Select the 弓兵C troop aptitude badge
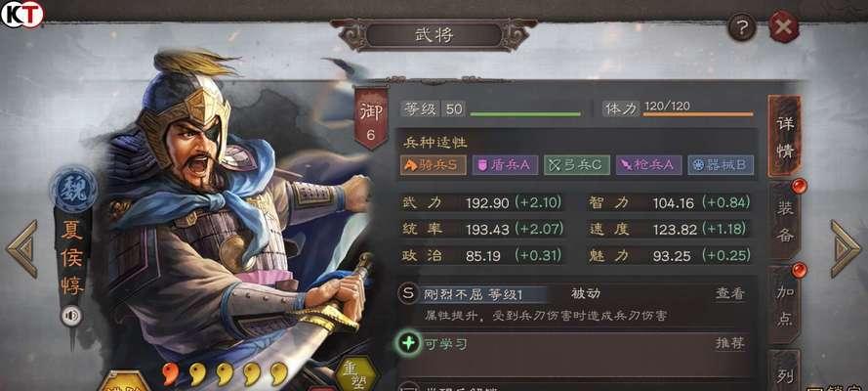The width and height of the screenshot is (868, 391). point(577,165)
